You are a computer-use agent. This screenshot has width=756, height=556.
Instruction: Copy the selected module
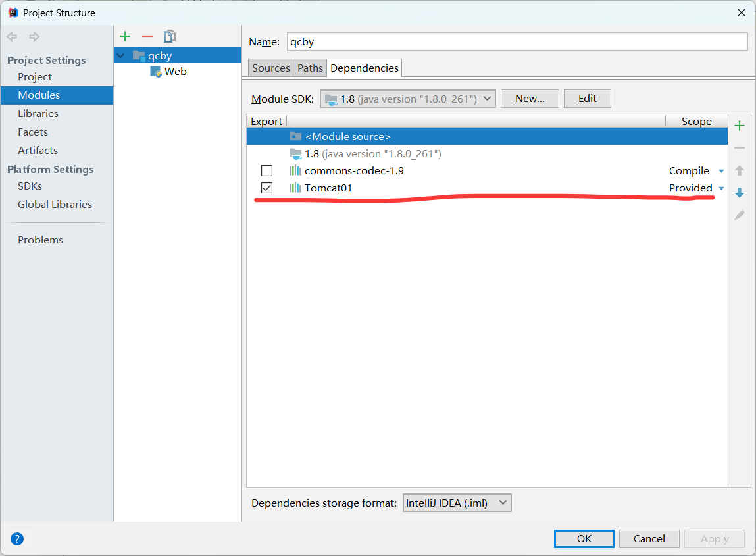coord(169,36)
